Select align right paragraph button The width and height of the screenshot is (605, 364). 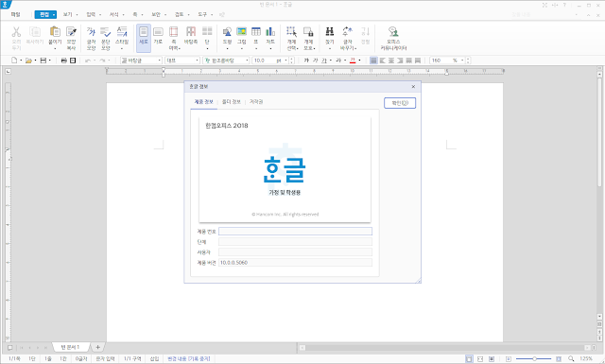(400, 61)
